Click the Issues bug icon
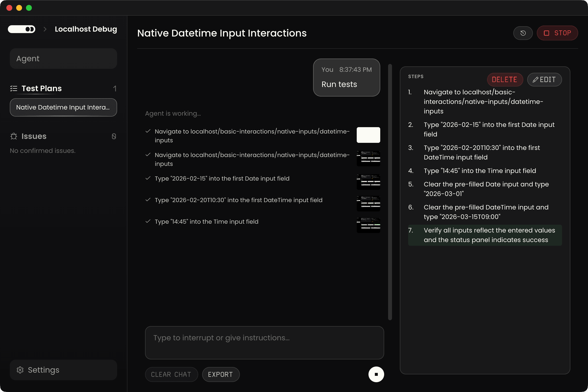588x392 pixels. point(14,136)
